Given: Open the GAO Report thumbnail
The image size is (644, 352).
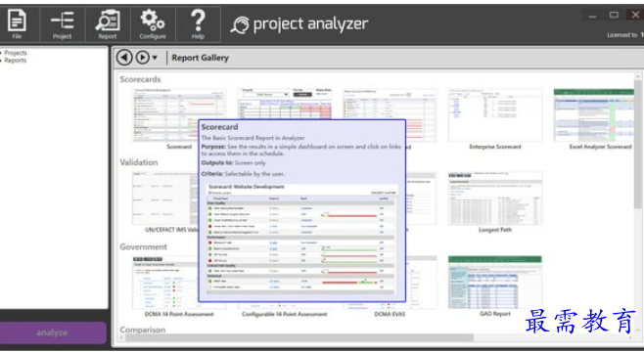Looking at the screenshot, I should click(x=495, y=283).
